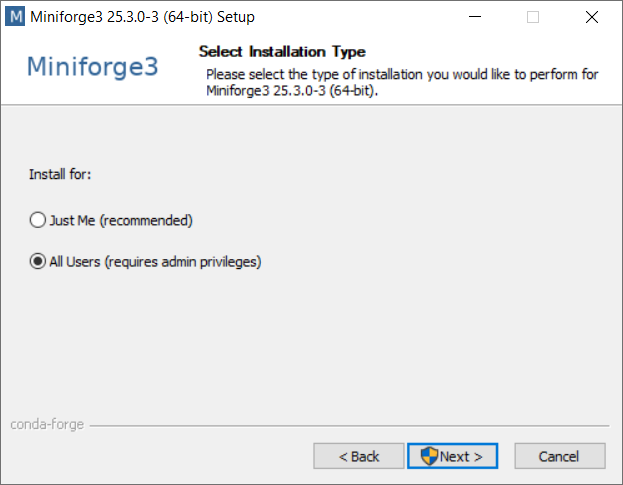
Task: Cancel the Miniforge3 installation
Action: (560, 456)
